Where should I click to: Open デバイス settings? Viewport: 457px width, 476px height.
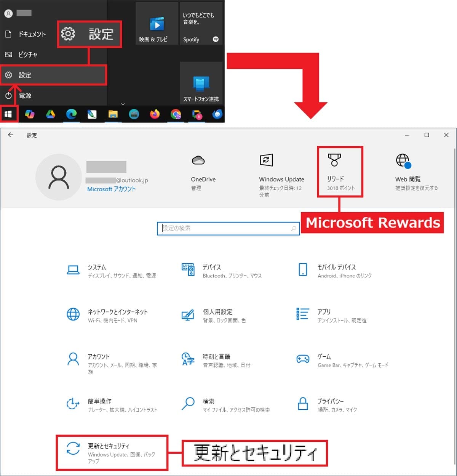point(222,271)
